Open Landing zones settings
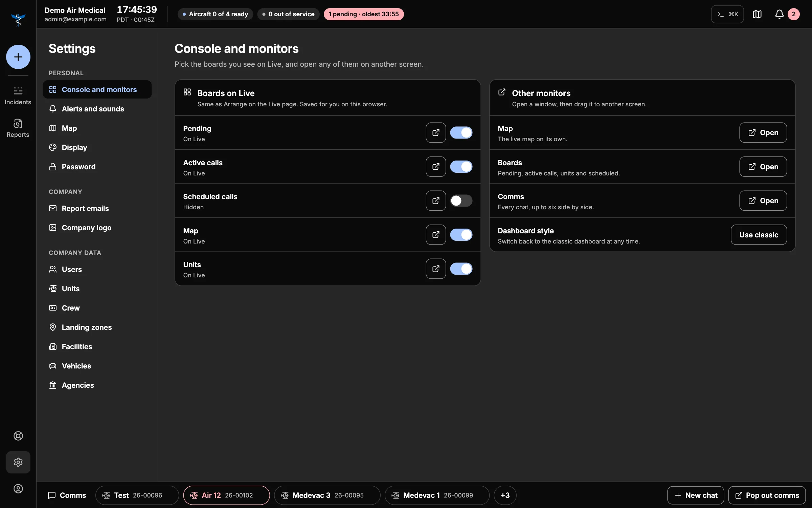This screenshot has height=508, width=812. click(97, 327)
